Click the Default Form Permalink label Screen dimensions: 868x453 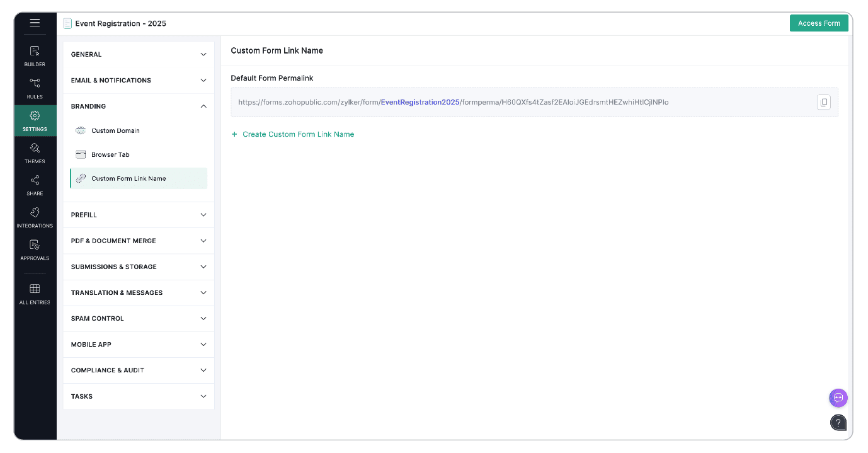[272, 78]
